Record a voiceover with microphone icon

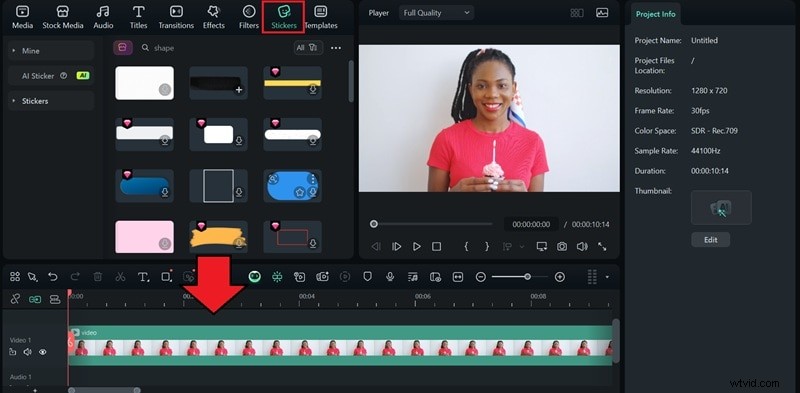390,277
